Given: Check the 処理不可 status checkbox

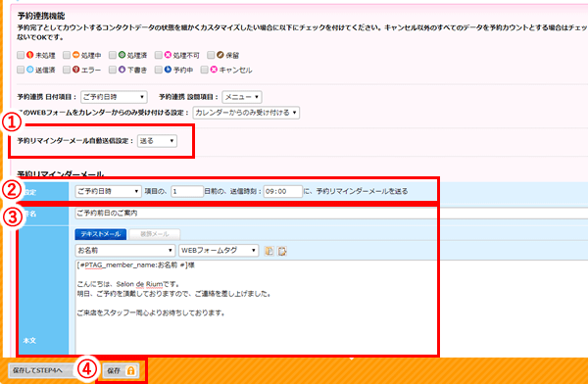Looking at the screenshot, I should coord(159,55).
